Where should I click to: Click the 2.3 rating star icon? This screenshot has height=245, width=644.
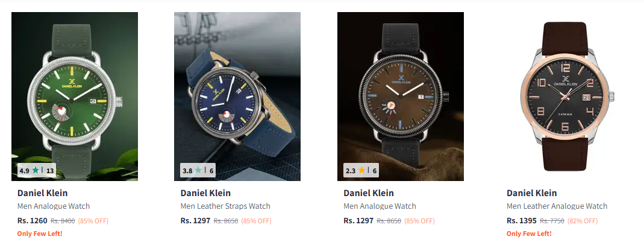pos(361,171)
